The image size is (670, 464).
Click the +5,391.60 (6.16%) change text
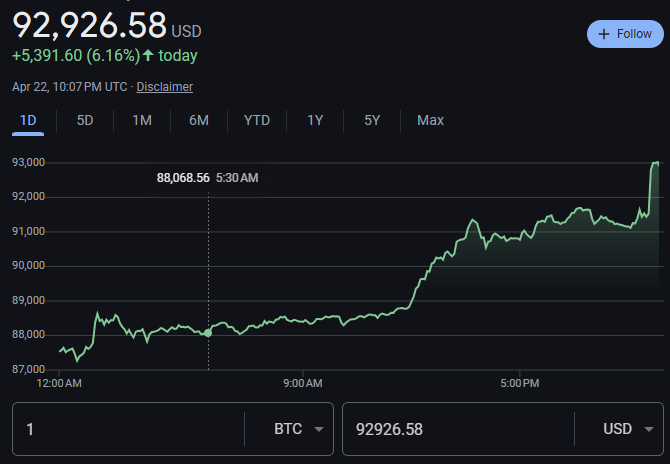coord(76,56)
